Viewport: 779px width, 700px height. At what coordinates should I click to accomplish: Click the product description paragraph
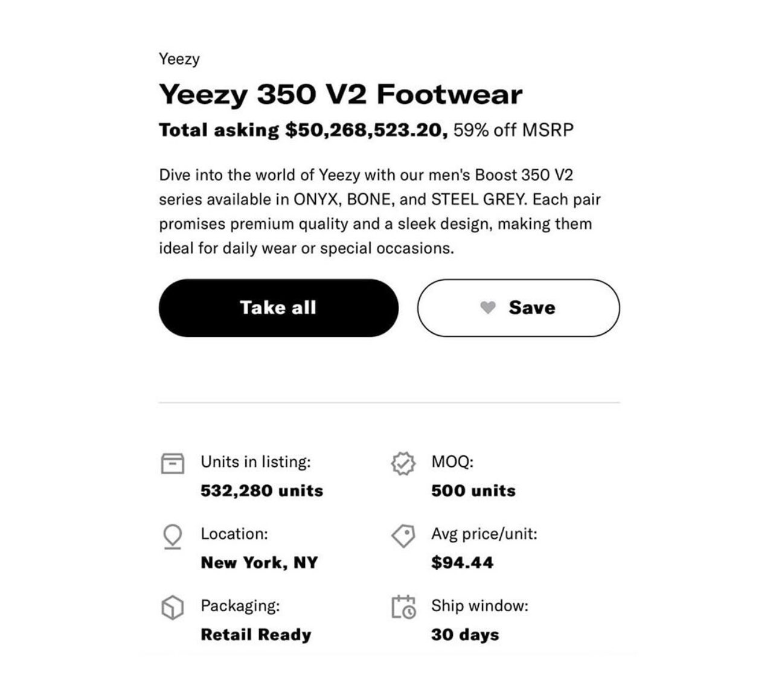click(380, 211)
